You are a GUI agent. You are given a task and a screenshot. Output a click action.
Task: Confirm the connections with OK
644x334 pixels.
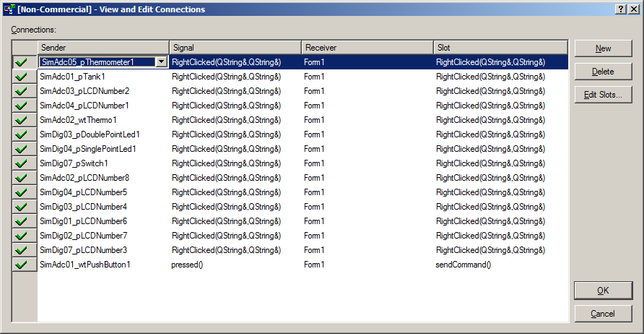[603, 291]
